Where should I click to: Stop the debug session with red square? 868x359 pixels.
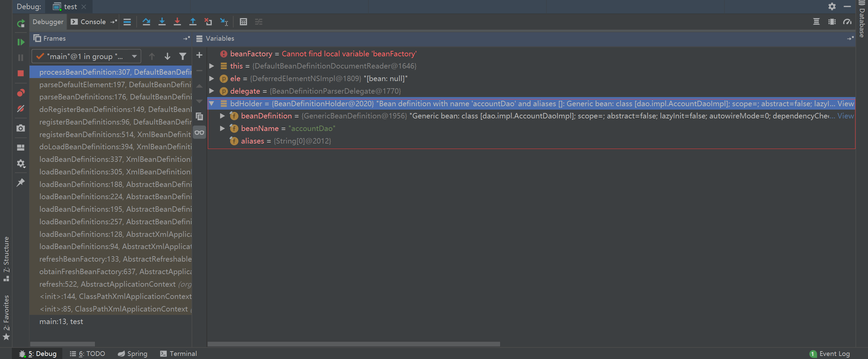[21, 73]
